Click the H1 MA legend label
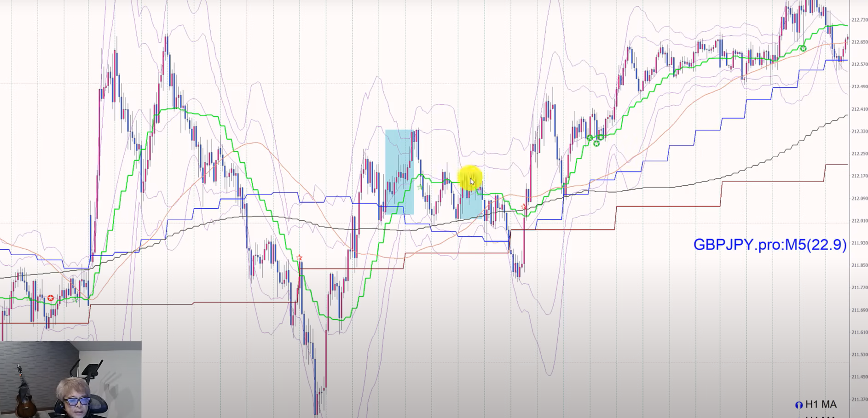The width and height of the screenshot is (868, 418). [821, 405]
